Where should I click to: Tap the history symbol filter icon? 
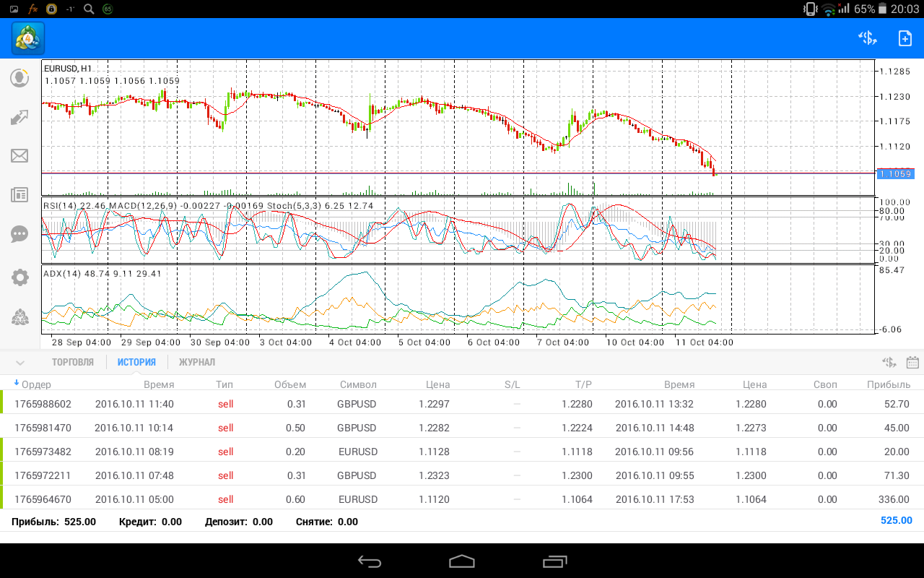click(x=889, y=363)
